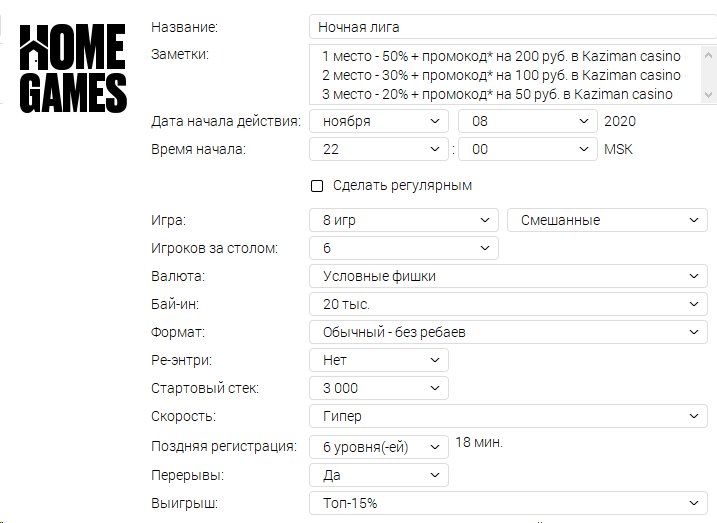The width and height of the screenshot is (717, 523).
Task: Click the 'Заметки:' label
Action: click(180, 54)
